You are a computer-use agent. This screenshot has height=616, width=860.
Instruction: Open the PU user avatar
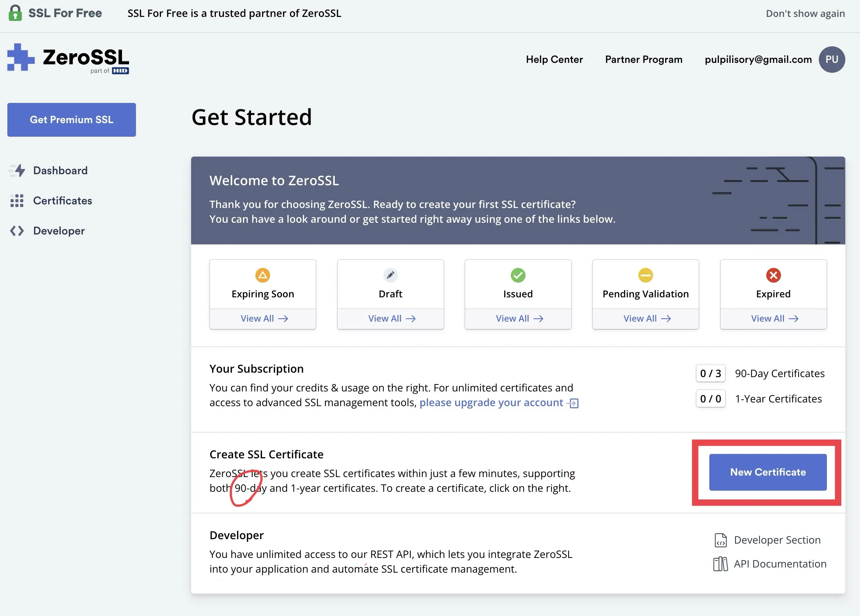832,60
